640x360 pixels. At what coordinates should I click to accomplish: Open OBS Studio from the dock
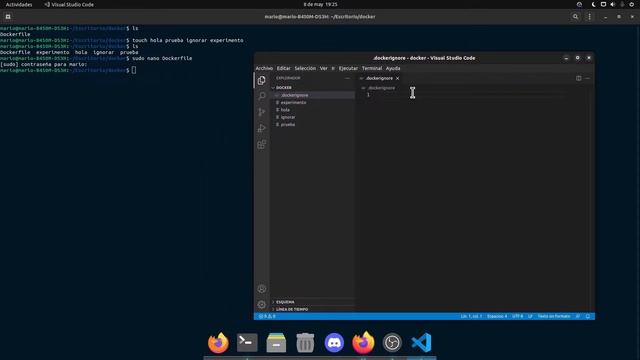tap(392, 342)
